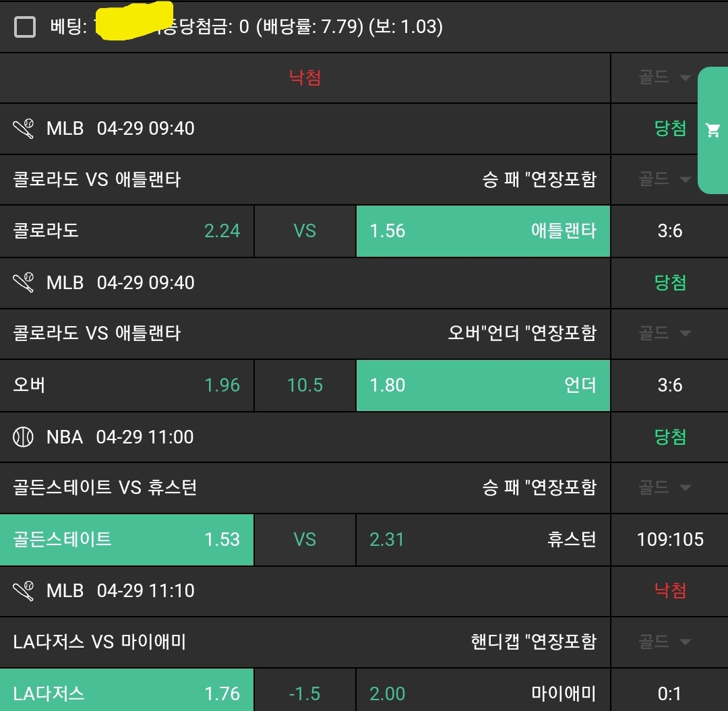Pick 휴스턴 at 2.31 odds
Viewport: 728px width, 711px height.
483,540
